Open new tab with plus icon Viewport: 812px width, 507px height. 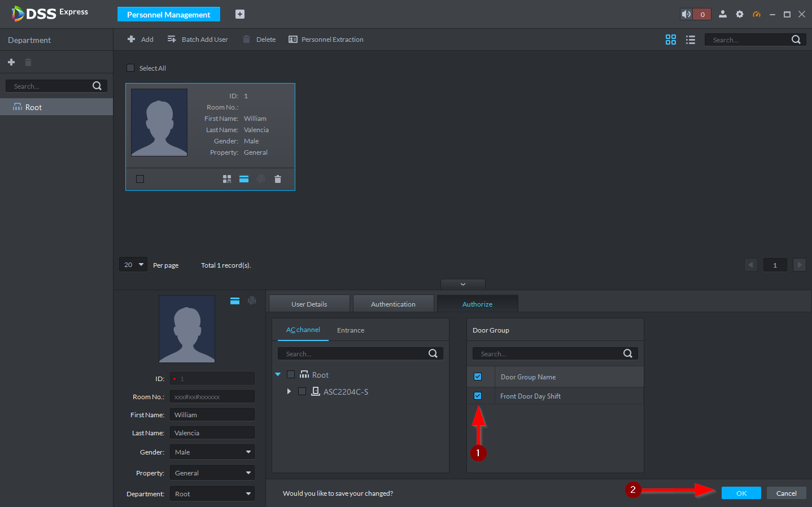click(x=240, y=14)
